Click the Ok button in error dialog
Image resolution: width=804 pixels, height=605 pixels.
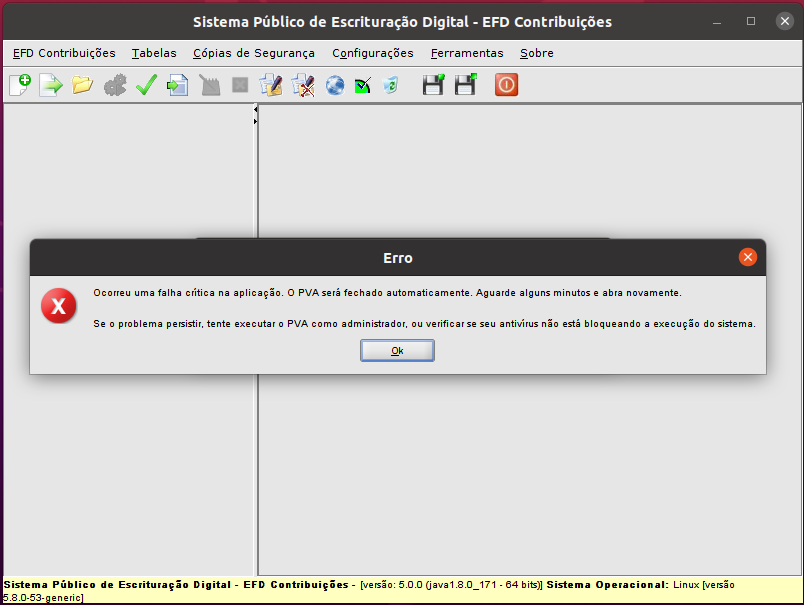pos(397,351)
